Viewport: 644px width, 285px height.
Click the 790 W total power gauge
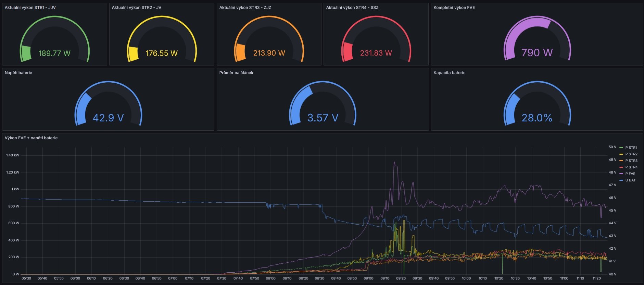tap(537, 38)
